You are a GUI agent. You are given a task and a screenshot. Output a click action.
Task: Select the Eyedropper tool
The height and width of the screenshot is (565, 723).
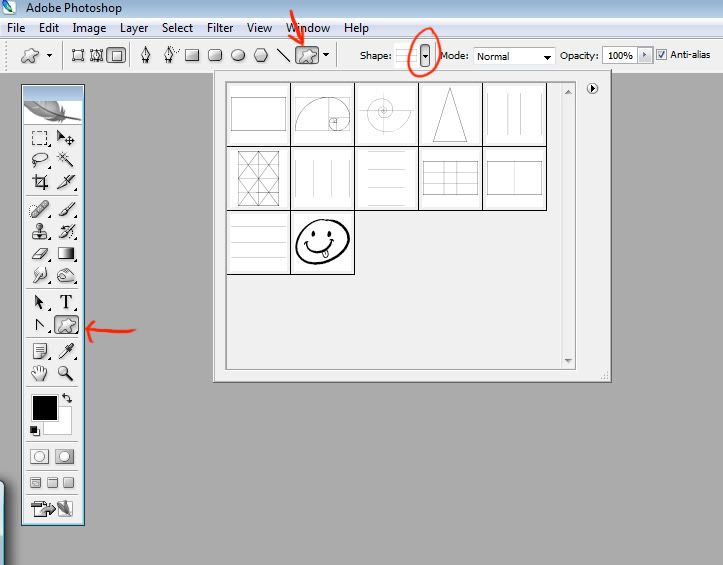pyautogui.click(x=65, y=351)
